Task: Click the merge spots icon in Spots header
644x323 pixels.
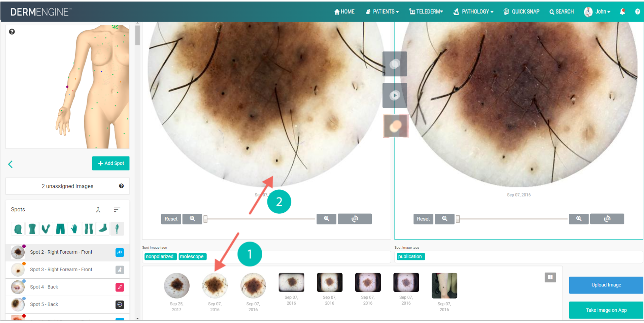Action: click(x=98, y=210)
